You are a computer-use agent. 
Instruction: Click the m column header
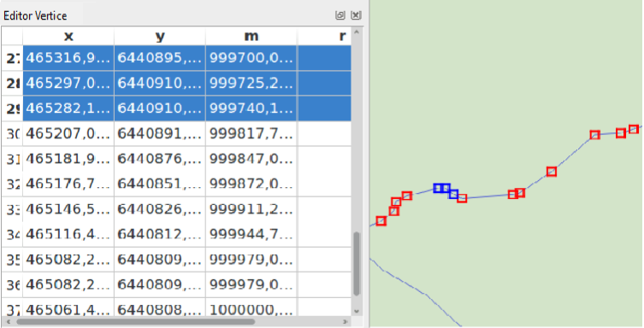pyautogui.click(x=251, y=36)
